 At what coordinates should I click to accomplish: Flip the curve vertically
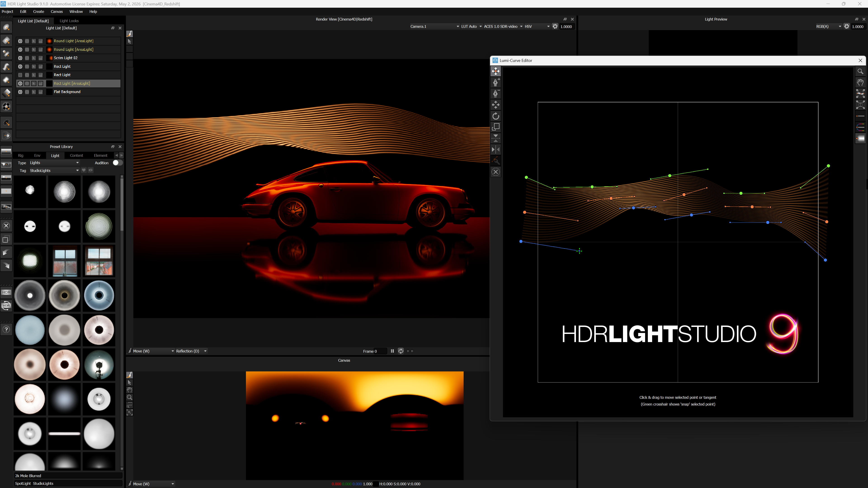coord(495,138)
